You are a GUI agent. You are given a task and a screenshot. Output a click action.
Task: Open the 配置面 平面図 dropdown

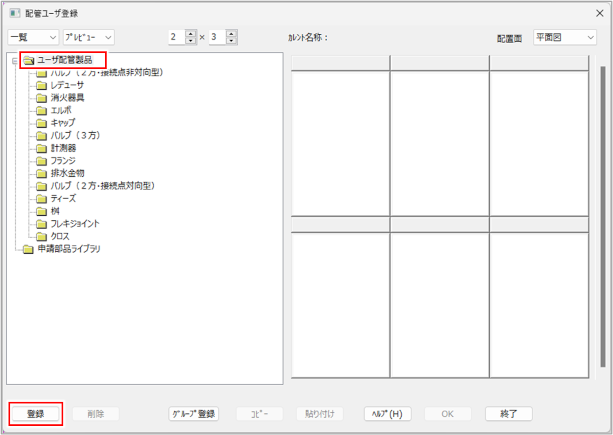coord(565,37)
